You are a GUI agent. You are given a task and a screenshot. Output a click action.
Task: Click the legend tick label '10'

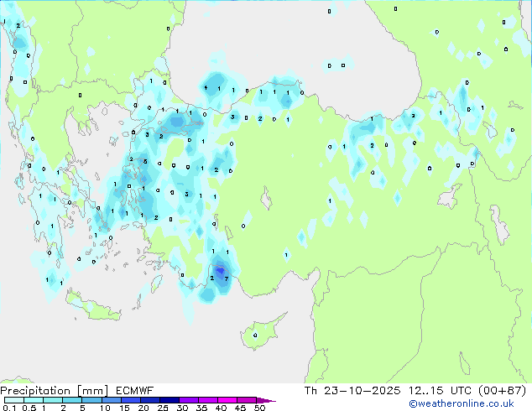click(105, 408)
